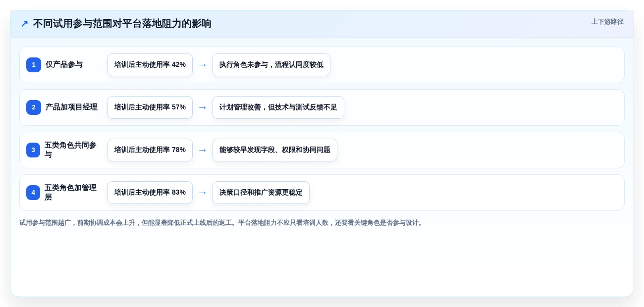Select the step 2 number badge

tap(34, 107)
